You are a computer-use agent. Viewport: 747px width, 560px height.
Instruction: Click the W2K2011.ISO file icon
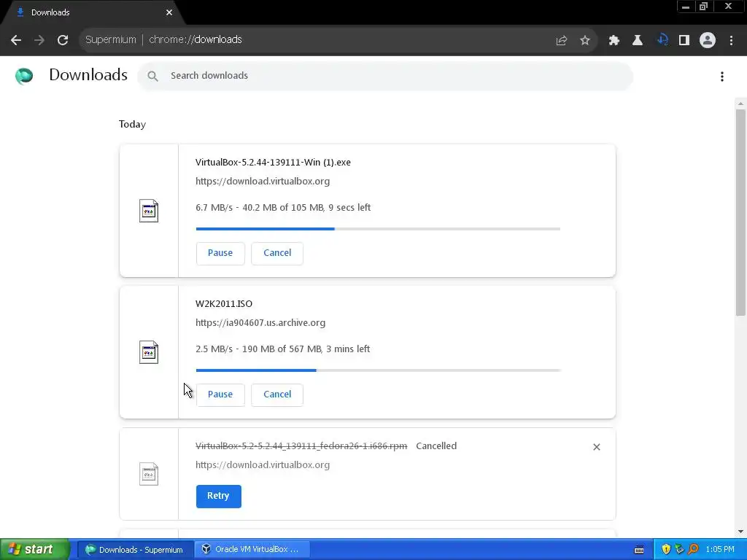click(149, 352)
